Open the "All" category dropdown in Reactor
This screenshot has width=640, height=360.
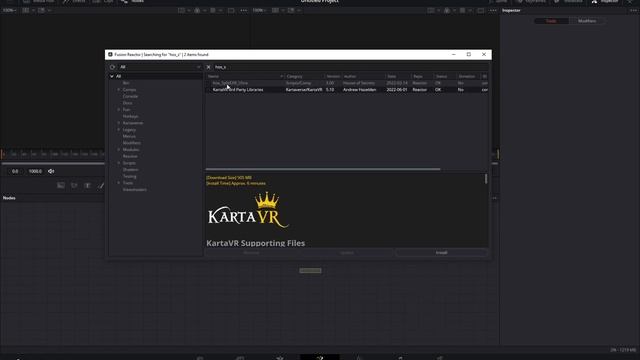160,67
